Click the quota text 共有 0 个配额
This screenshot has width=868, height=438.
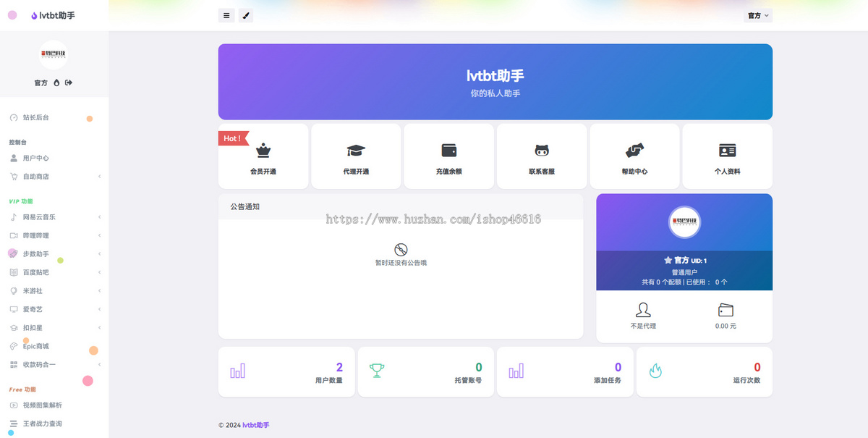[x=661, y=282]
